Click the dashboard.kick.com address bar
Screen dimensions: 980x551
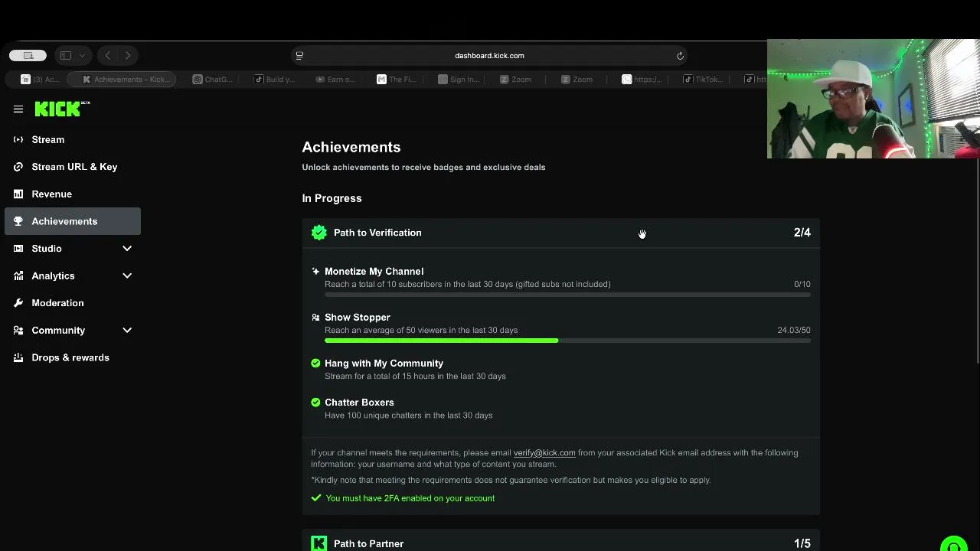click(489, 55)
